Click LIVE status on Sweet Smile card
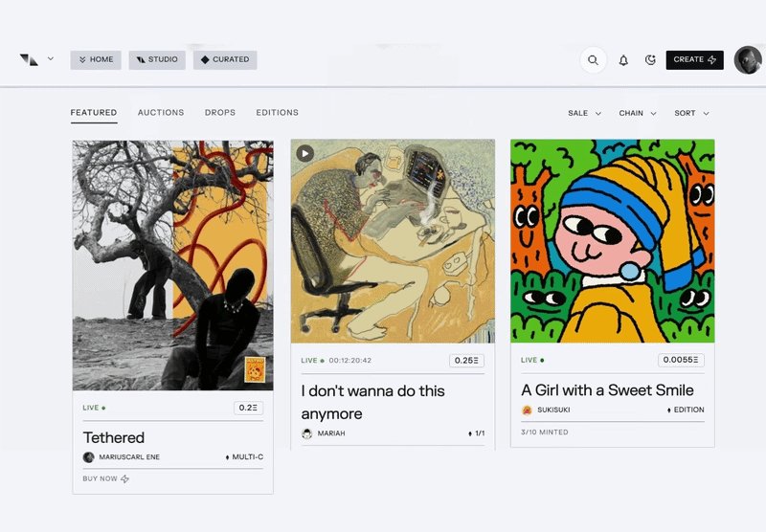 pos(532,360)
